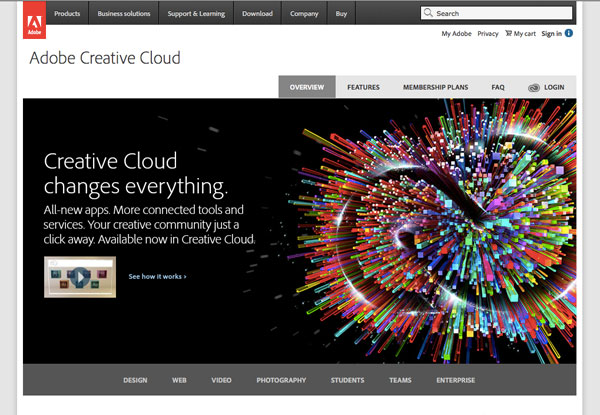Open the FAQ tab

(498, 87)
